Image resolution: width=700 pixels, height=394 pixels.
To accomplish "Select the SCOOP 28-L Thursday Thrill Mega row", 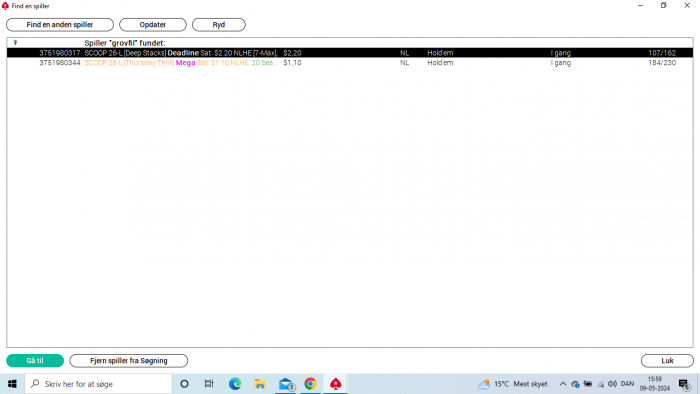I will coord(350,63).
